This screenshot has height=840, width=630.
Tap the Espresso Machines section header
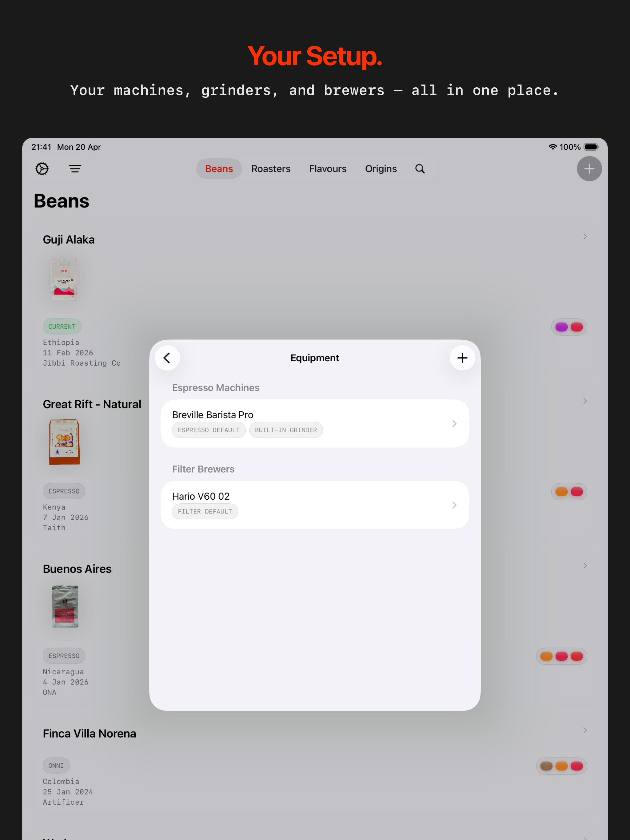tap(215, 387)
